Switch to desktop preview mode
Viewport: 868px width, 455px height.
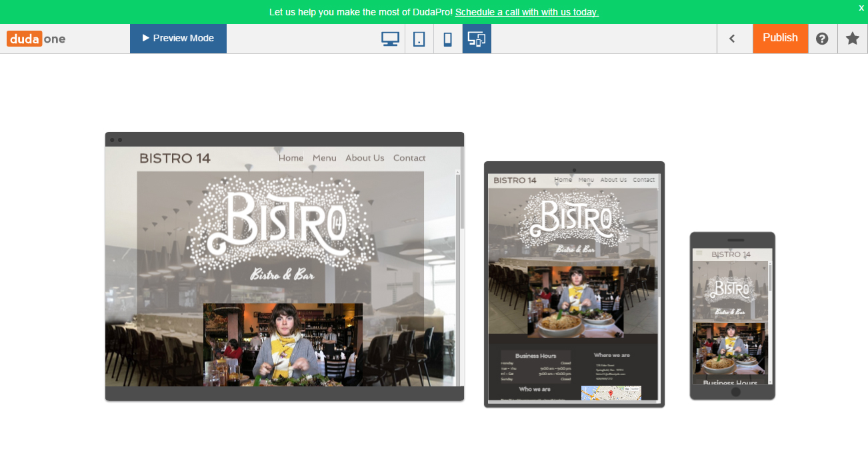(390, 38)
